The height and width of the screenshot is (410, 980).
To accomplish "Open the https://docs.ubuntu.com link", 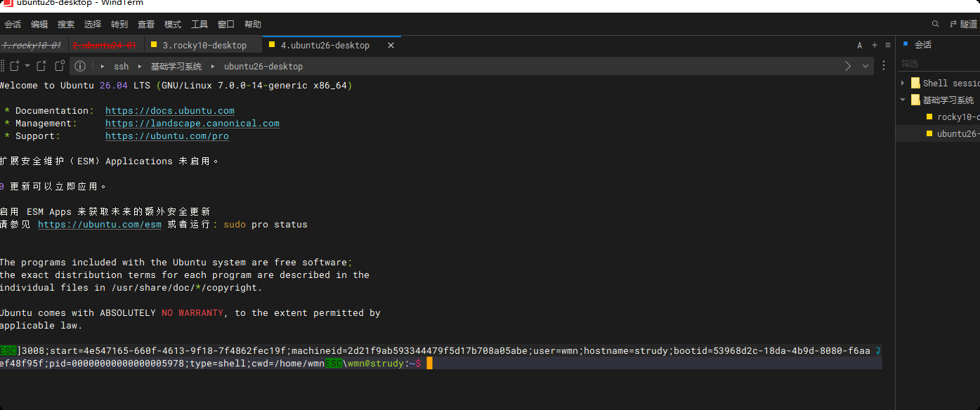I will point(170,111).
